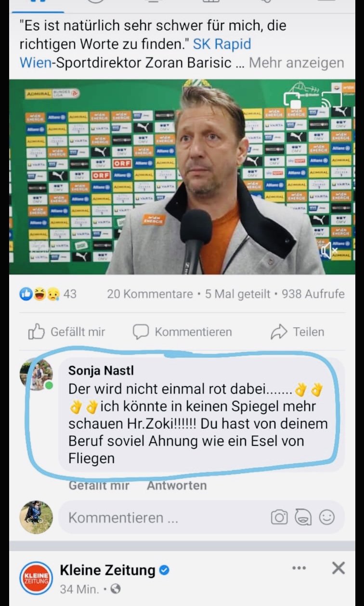The image size is (364, 606).
Task: Expand post text with Mehr anzeigen
Action: (296, 63)
